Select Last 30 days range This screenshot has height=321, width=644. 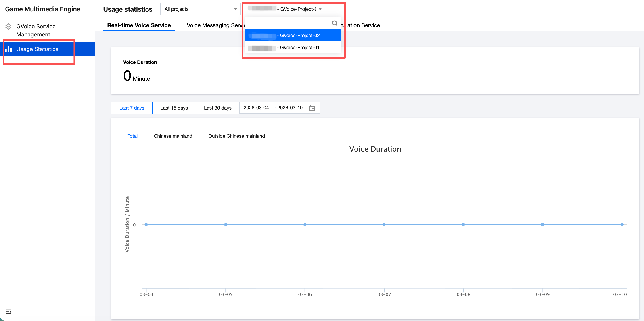(x=217, y=108)
